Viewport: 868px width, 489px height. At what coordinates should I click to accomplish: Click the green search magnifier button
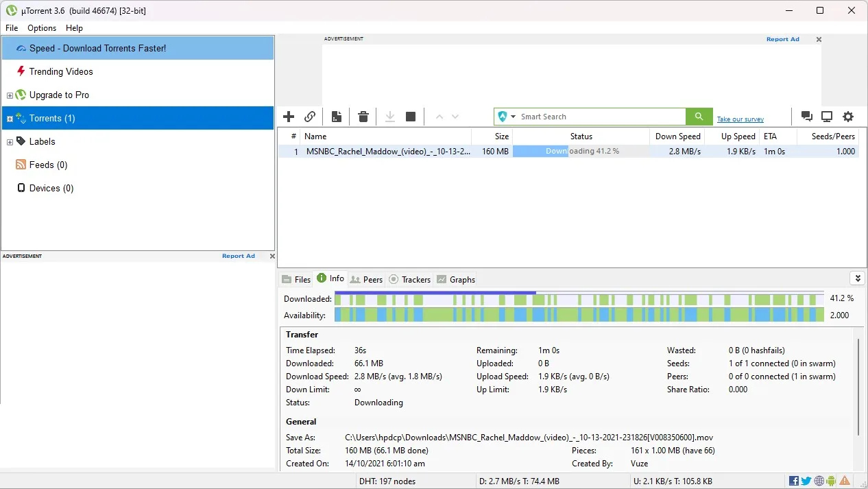(699, 117)
